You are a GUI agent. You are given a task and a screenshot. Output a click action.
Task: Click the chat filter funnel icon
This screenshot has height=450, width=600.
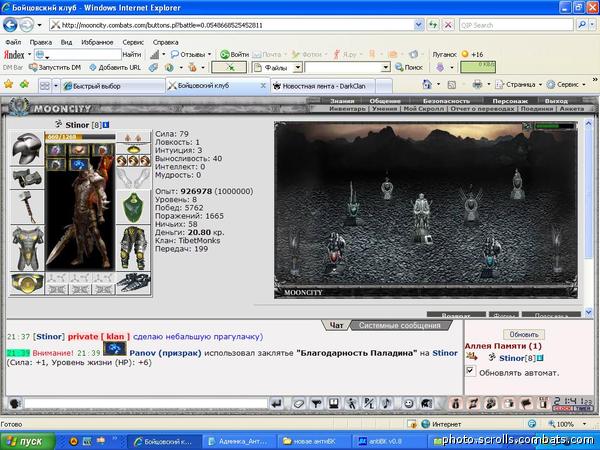(x=316, y=403)
